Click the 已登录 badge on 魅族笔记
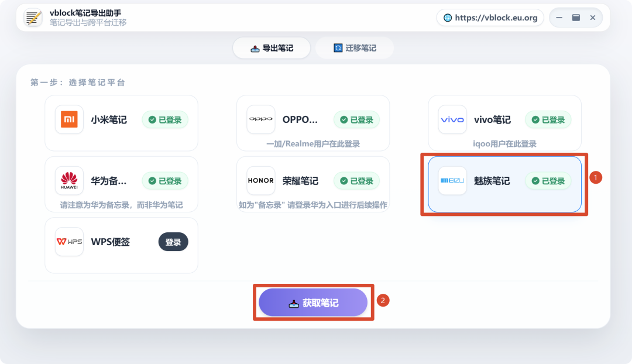This screenshot has width=632, height=364. 548,181
